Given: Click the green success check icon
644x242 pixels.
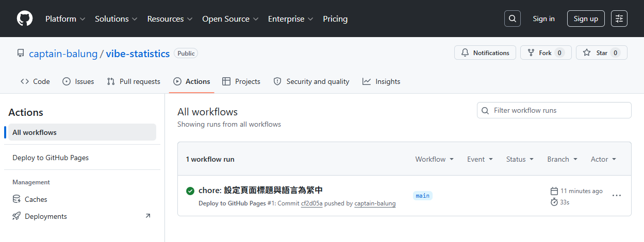Looking at the screenshot, I should (190, 191).
